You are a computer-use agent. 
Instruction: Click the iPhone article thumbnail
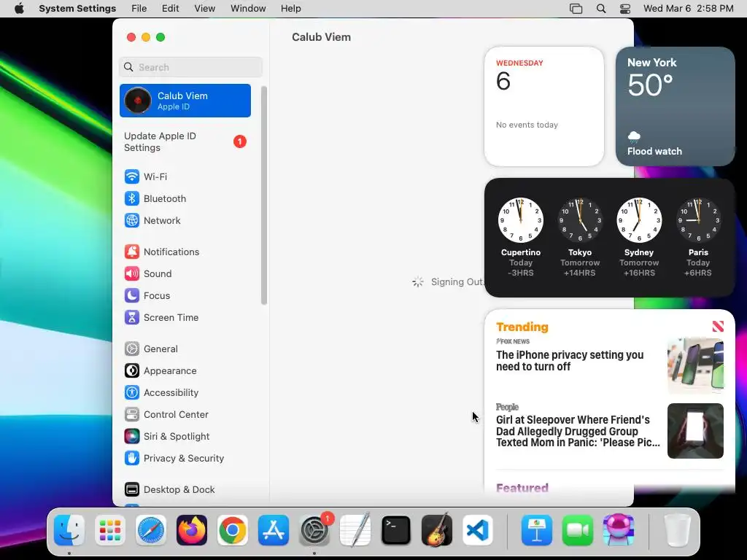[x=695, y=366]
